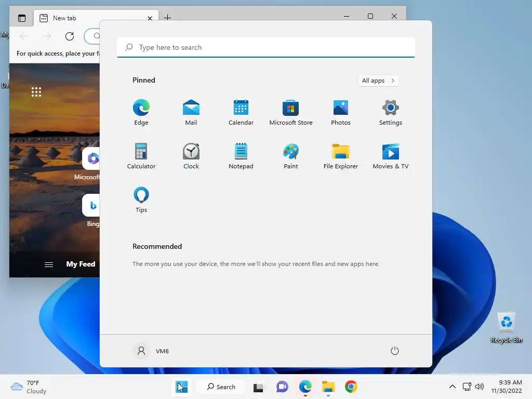Select the Recycle Bin desktop icon
Image resolution: width=532 pixels, height=399 pixels.
pyautogui.click(x=507, y=328)
